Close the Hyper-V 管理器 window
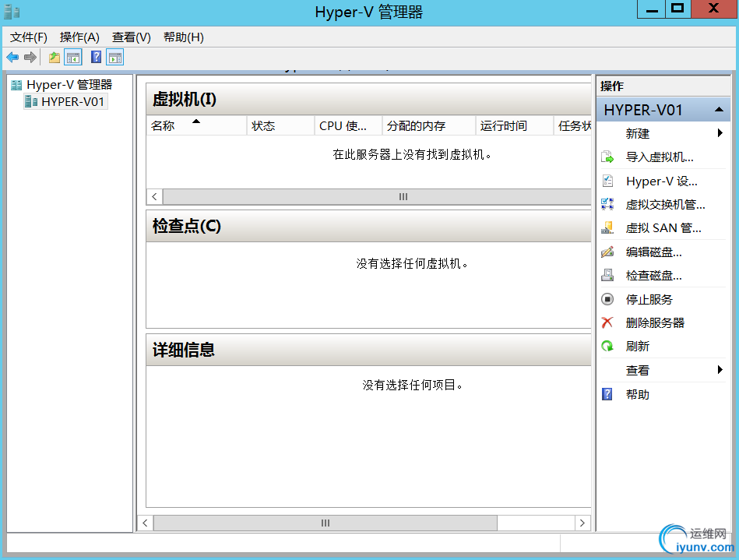739x560 pixels. pyautogui.click(x=713, y=9)
